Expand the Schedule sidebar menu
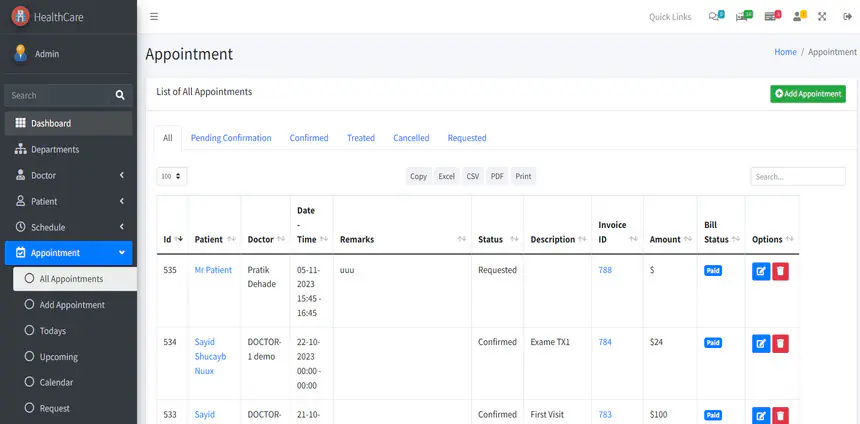This screenshot has height=424, width=860. (x=69, y=227)
